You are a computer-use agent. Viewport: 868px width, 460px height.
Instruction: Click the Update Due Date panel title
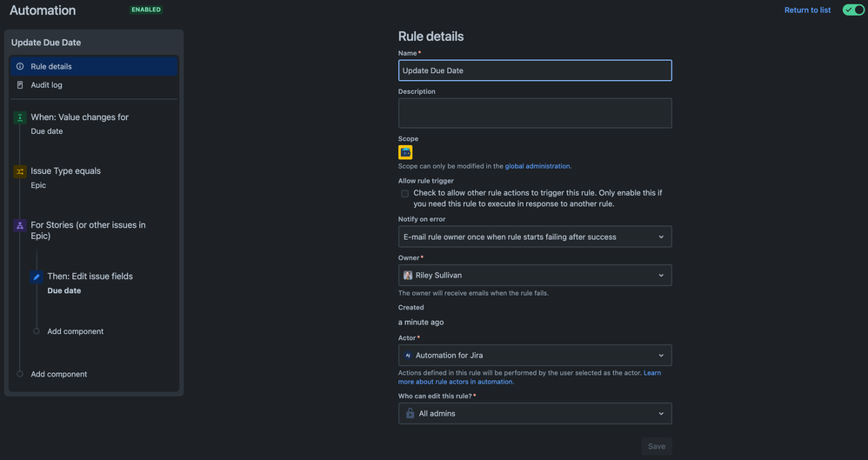[46, 43]
